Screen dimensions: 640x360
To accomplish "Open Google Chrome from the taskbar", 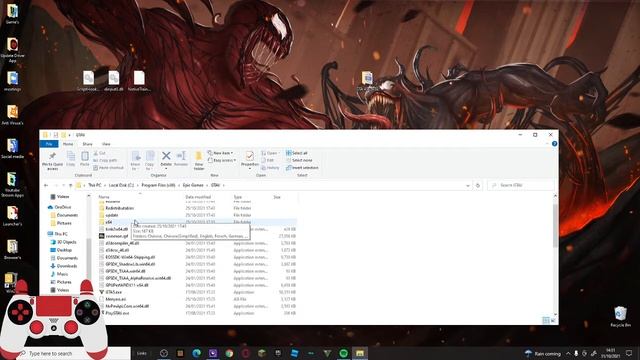I will (x=229, y=353).
